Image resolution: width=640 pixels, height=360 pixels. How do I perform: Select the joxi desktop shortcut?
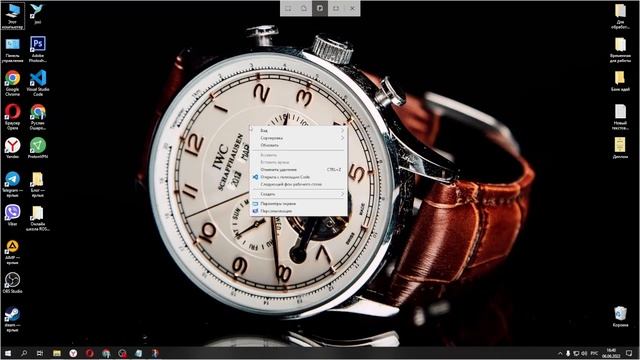coord(38,14)
